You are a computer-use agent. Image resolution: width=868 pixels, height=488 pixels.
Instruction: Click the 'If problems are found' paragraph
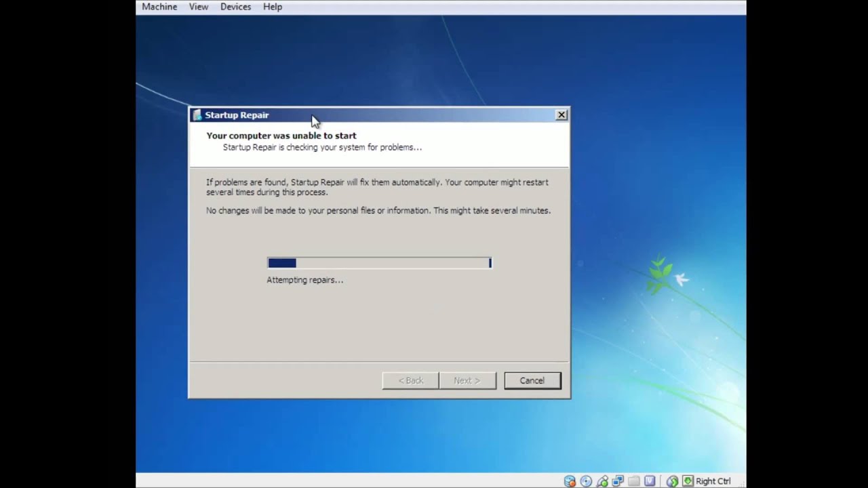click(377, 187)
